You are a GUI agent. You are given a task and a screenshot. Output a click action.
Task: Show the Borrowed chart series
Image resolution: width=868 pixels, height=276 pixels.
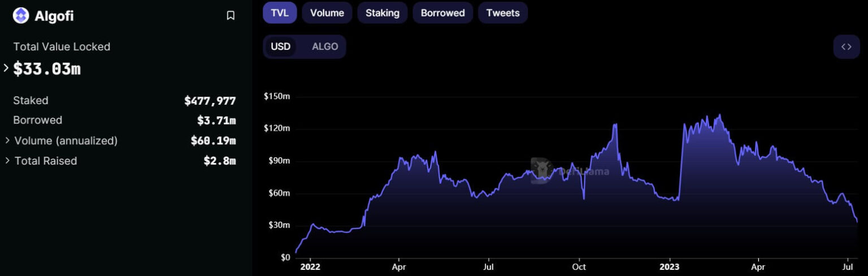(x=442, y=13)
